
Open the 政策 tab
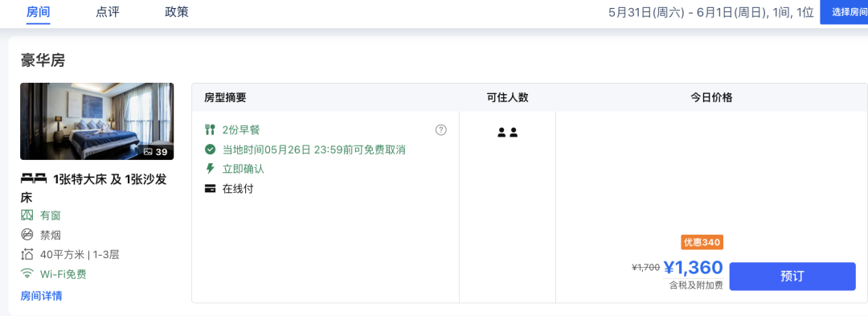tap(177, 12)
